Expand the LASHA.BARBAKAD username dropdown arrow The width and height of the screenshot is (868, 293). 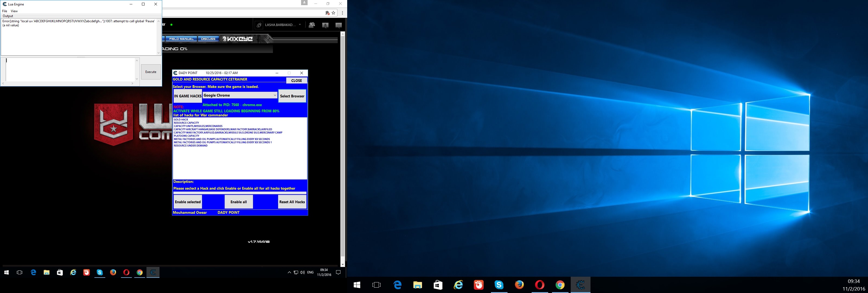[300, 25]
